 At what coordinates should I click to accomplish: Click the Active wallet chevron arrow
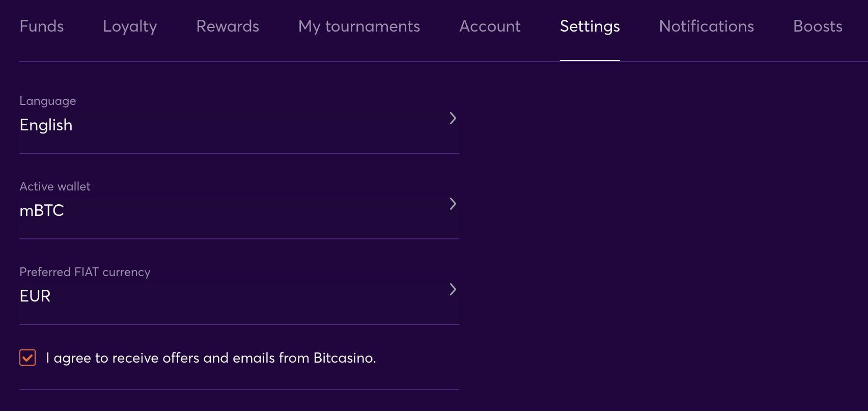(x=453, y=204)
